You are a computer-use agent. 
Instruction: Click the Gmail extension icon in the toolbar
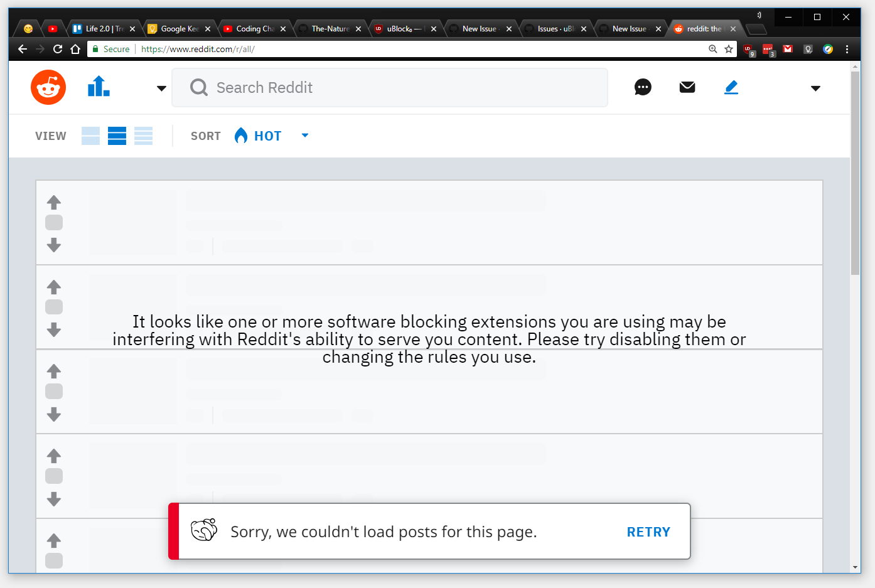[788, 49]
